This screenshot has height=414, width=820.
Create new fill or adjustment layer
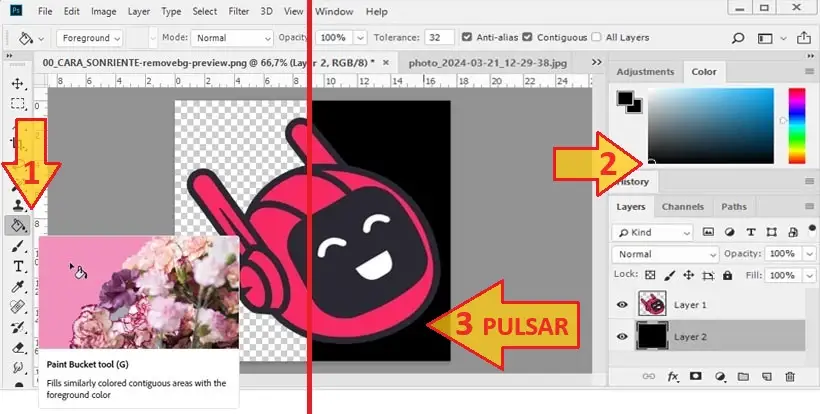721,376
